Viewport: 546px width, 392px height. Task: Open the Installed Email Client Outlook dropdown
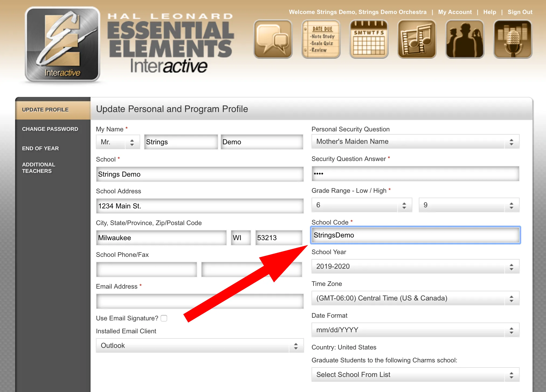pyautogui.click(x=200, y=346)
